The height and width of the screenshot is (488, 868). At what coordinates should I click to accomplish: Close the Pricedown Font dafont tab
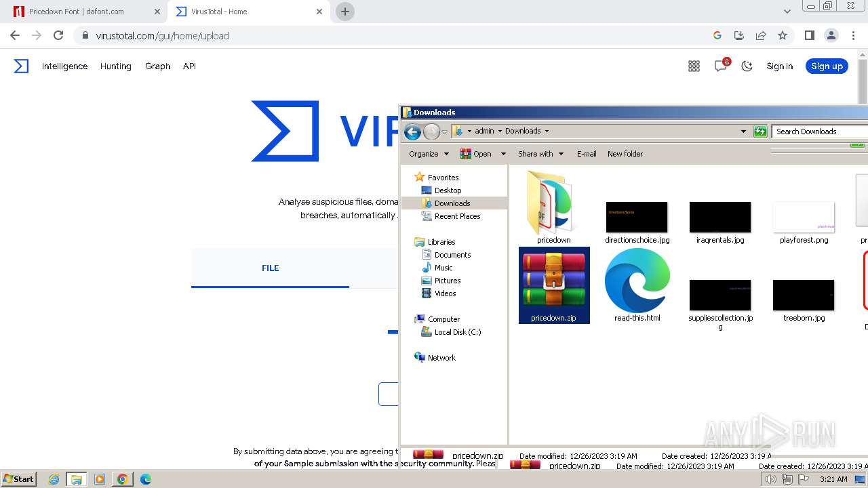click(157, 12)
